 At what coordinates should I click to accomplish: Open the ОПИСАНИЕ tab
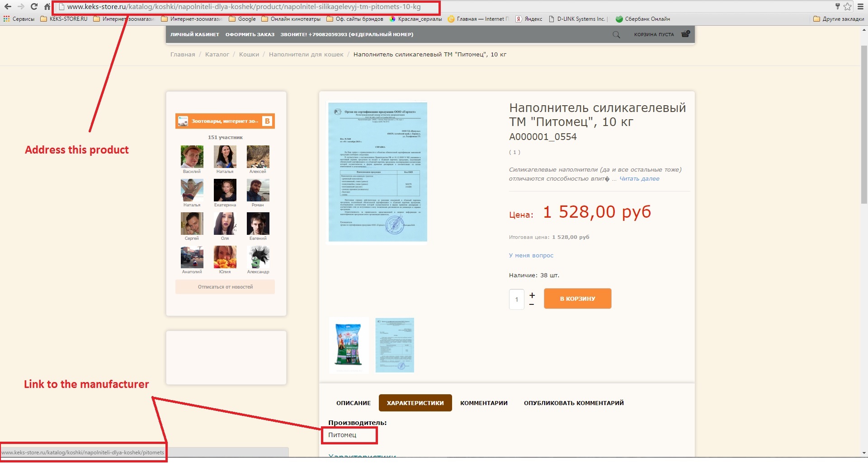[354, 403]
